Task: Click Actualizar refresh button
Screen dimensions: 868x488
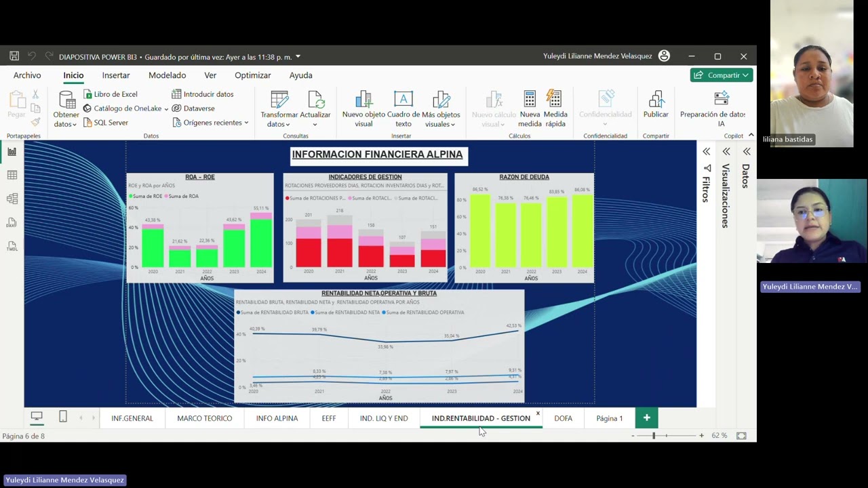Action: [x=315, y=110]
